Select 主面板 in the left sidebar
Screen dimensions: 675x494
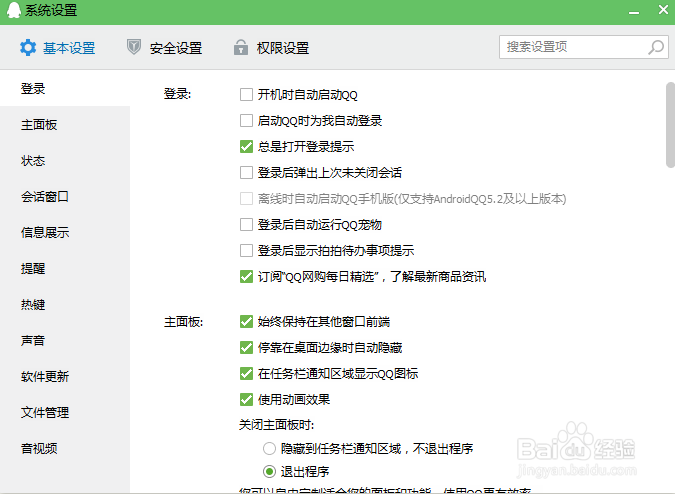point(65,125)
